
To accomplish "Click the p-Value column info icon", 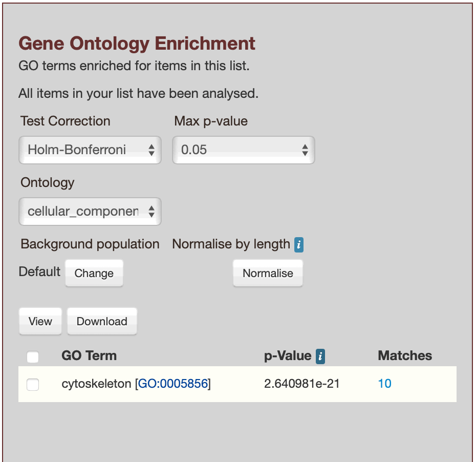I will [x=320, y=356].
